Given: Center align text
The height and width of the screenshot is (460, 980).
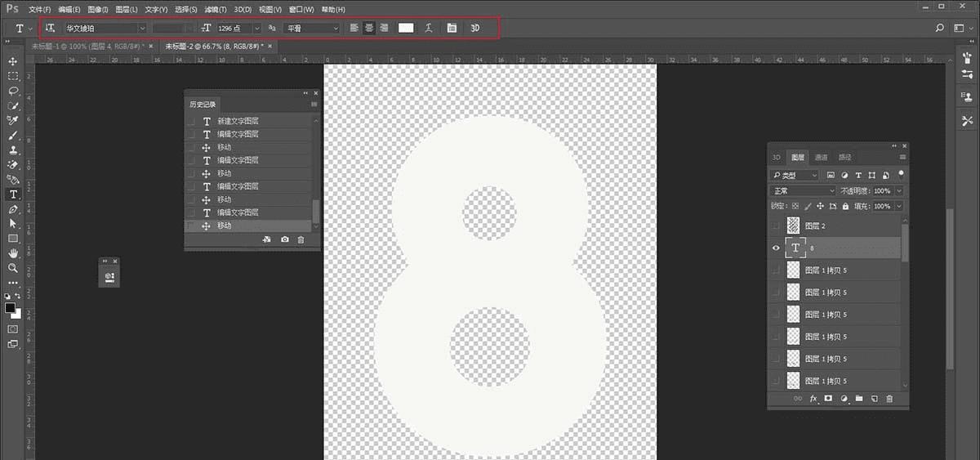Looking at the screenshot, I should [369, 28].
